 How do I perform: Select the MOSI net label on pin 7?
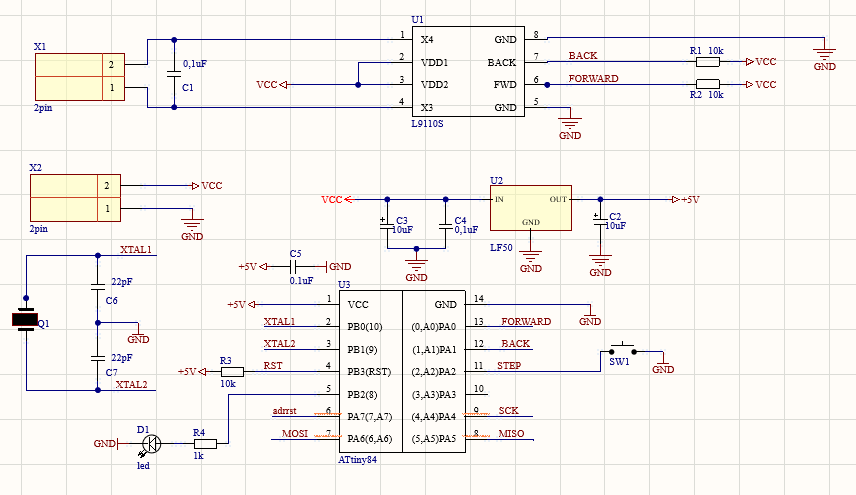point(293,434)
